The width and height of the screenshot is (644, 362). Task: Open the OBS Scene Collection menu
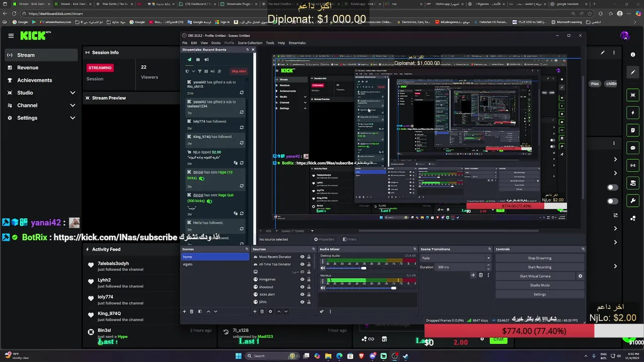click(x=250, y=43)
